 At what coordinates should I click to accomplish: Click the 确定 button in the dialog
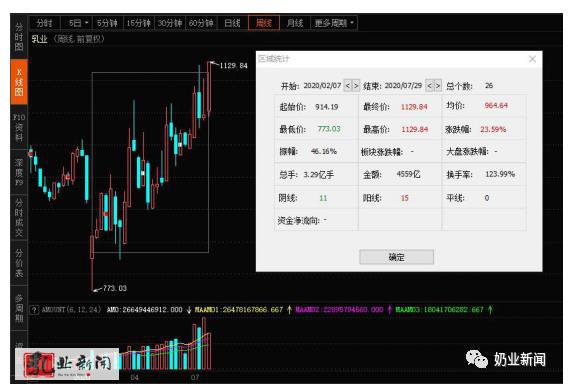[x=396, y=257]
